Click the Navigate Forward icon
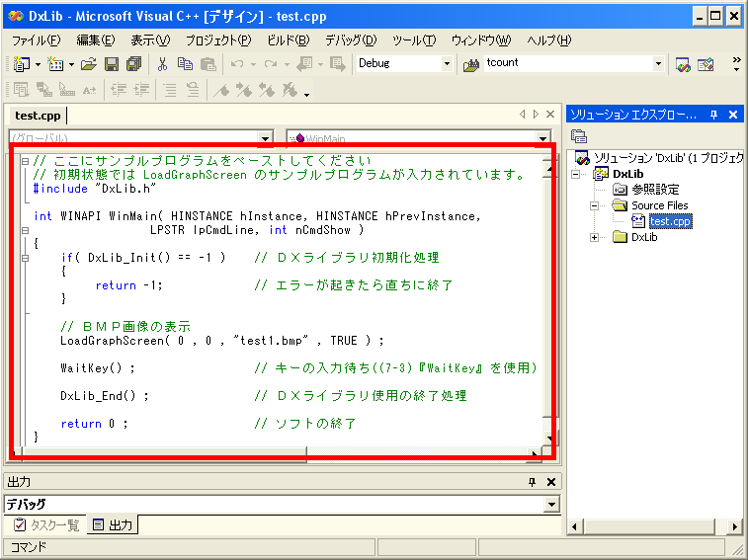The image size is (748, 560). point(338,63)
